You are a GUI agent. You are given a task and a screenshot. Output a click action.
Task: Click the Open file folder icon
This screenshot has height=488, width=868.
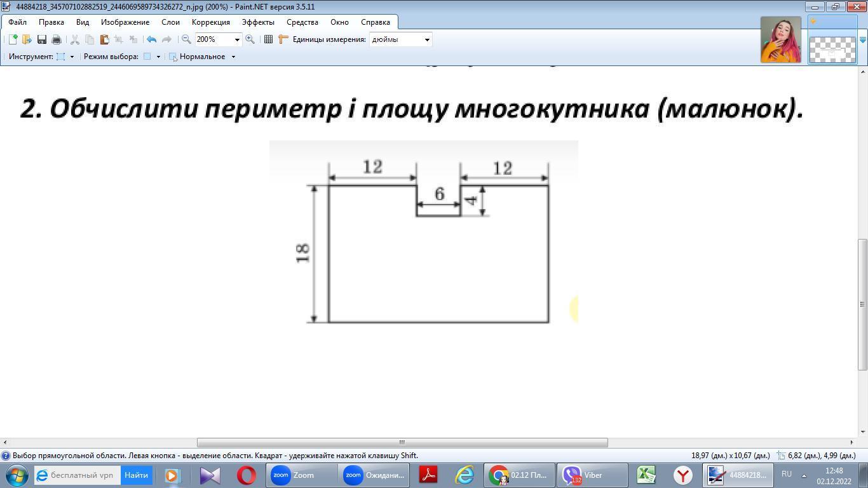coord(27,39)
